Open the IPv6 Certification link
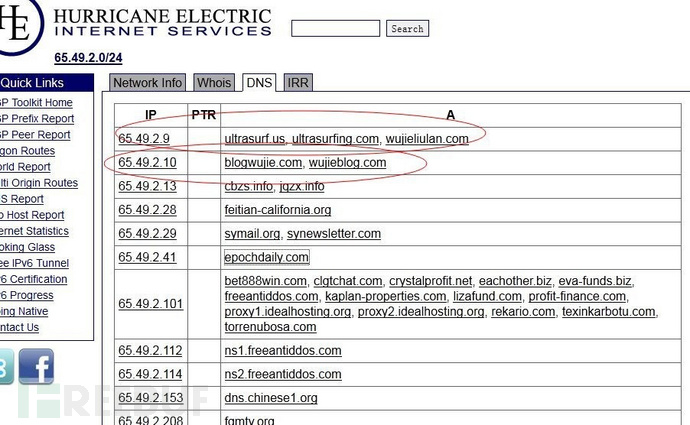This screenshot has width=690, height=425. tap(33, 279)
